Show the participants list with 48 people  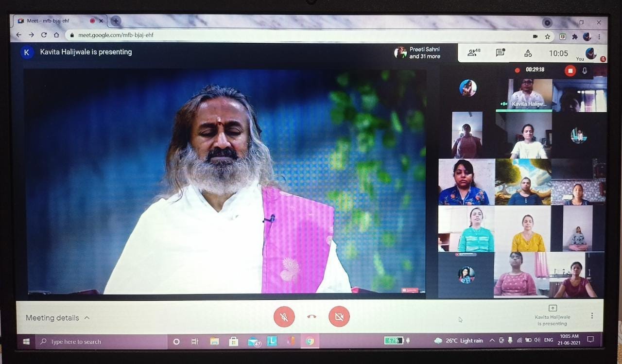pyautogui.click(x=473, y=53)
